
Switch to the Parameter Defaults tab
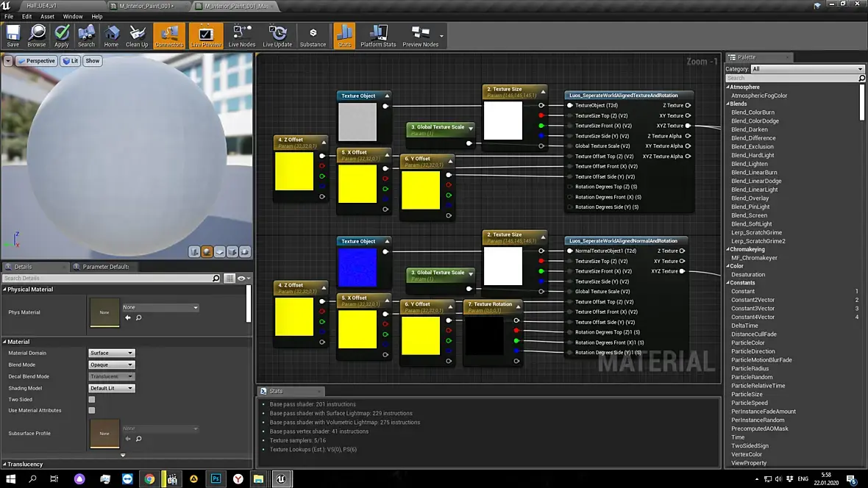(x=106, y=267)
